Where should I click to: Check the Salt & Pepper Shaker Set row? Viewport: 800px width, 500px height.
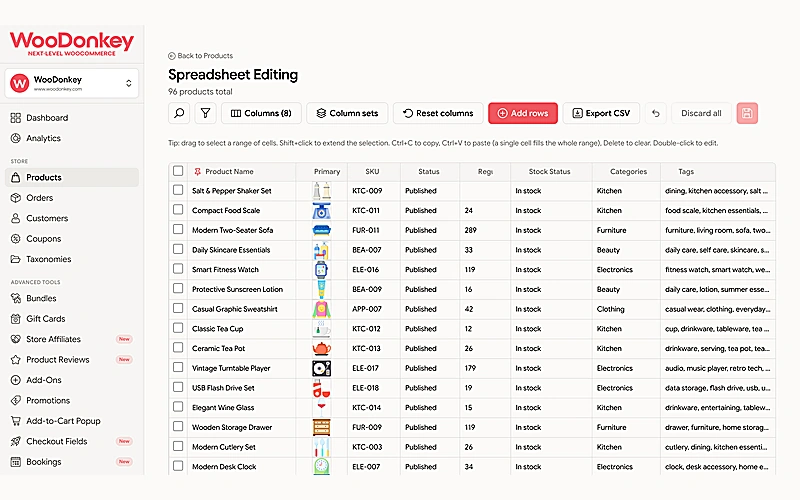[178, 190]
